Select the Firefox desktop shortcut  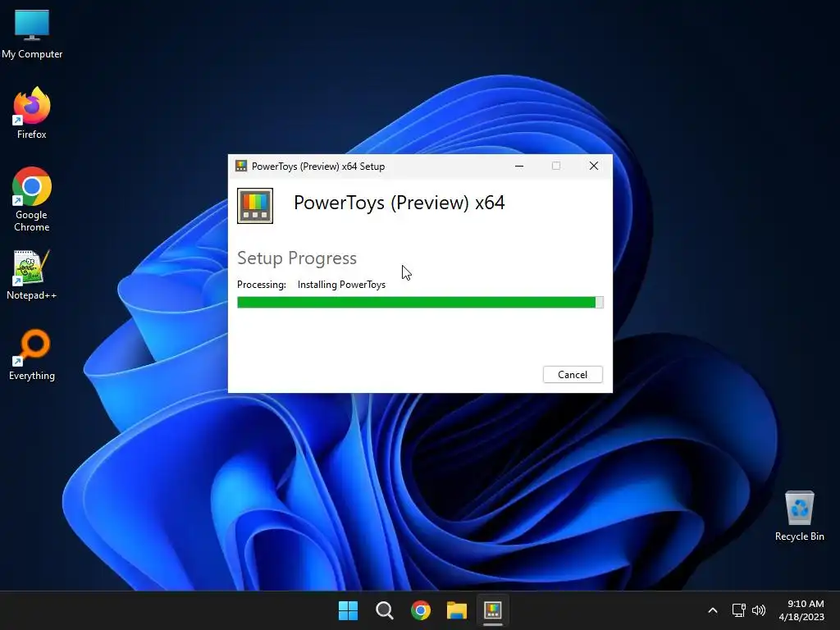[x=32, y=113]
